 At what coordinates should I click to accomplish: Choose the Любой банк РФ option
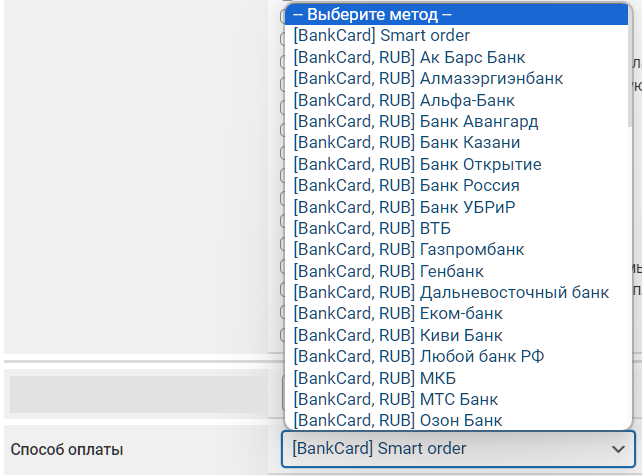tap(418, 356)
